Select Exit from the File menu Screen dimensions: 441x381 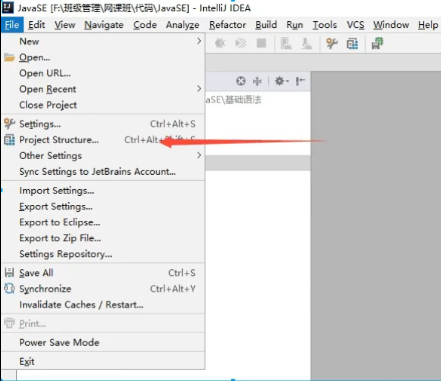click(103, 362)
